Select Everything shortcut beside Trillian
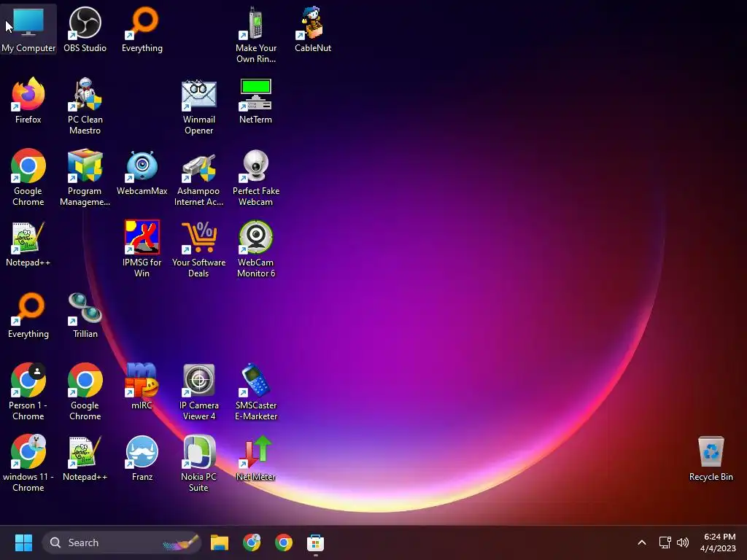The width and height of the screenshot is (747, 560). (x=28, y=315)
